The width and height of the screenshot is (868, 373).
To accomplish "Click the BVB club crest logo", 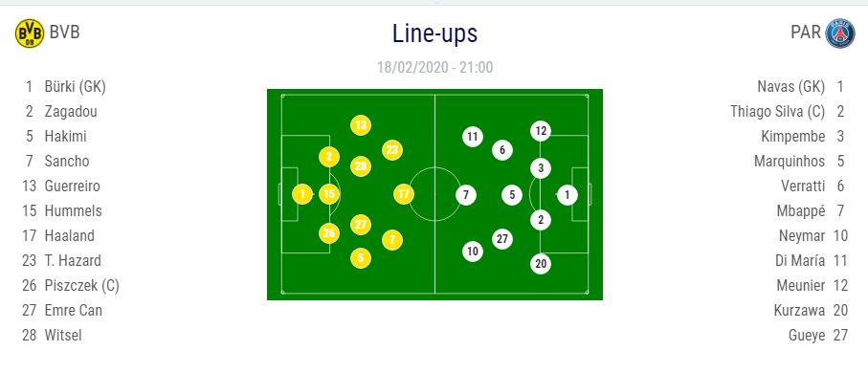I will (x=30, y=33).
